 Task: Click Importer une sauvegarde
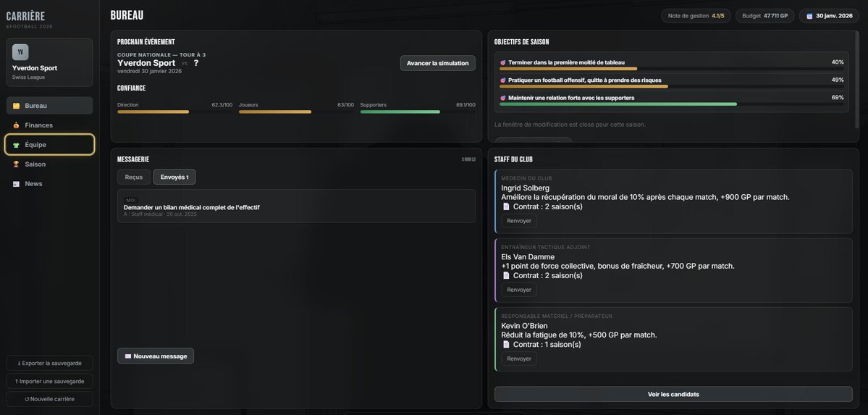[x=50, y=381]
